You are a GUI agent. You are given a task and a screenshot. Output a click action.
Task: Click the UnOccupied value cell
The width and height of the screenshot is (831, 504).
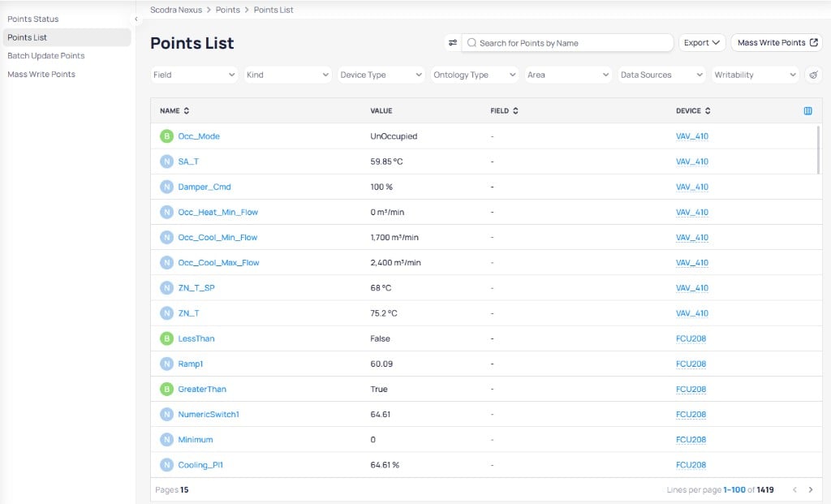tap(394, 136)
